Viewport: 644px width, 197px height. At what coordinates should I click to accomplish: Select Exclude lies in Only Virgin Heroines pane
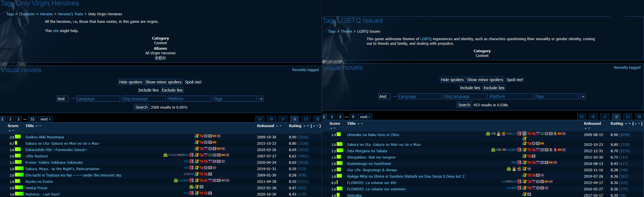pos(172,90)
